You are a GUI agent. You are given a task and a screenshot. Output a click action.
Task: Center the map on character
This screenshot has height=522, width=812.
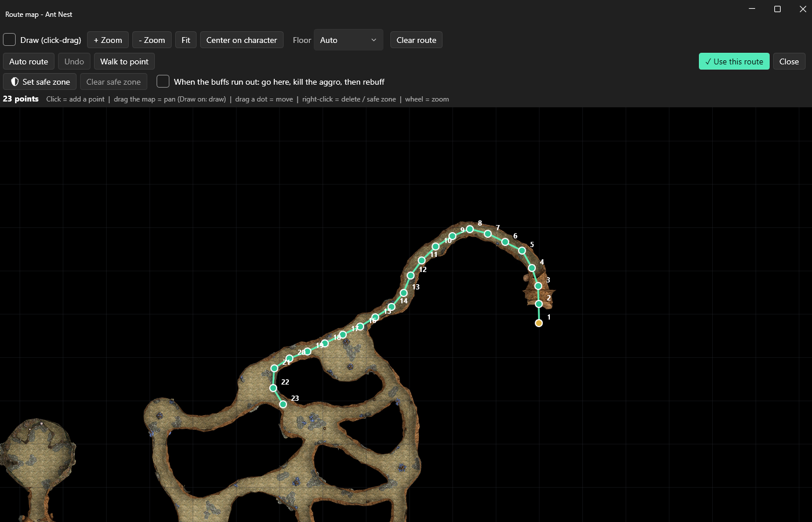tap(242, 40)
